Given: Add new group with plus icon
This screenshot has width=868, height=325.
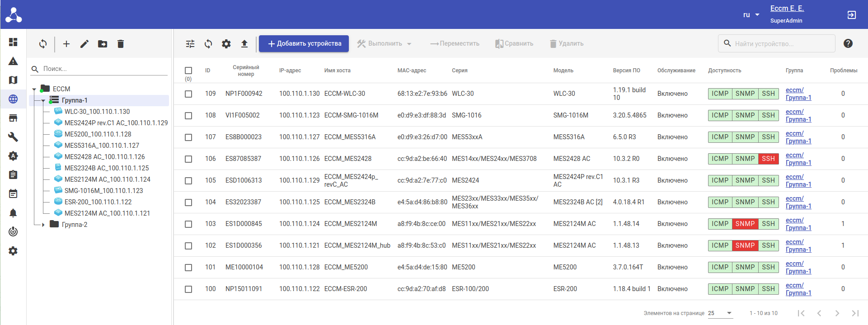Looking at the screenshot, I should click(x=66, y=44).
